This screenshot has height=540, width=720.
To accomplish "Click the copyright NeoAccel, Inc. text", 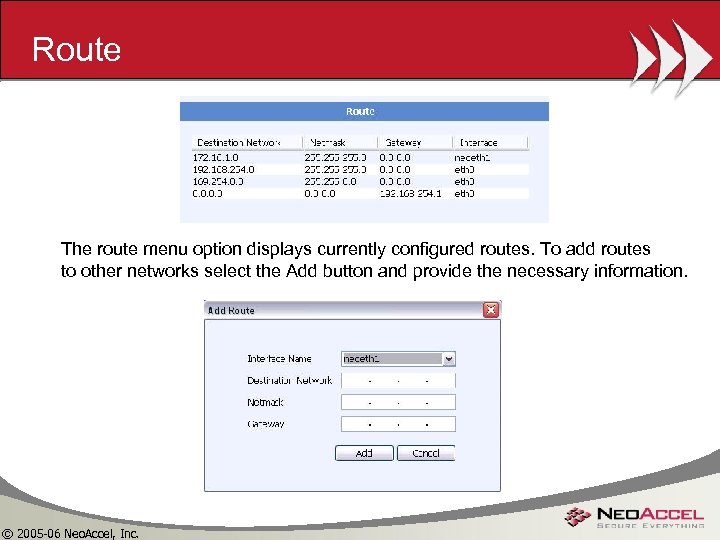I will tap(70, 533).
